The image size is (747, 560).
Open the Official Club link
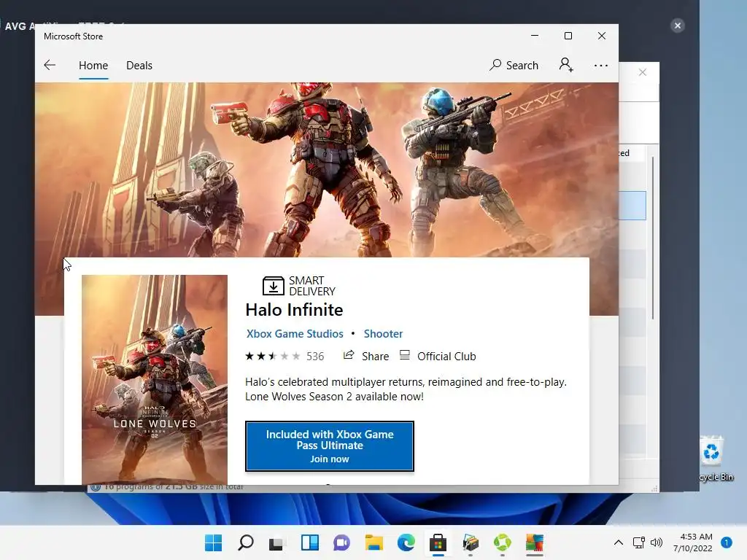tap(438, 356)
